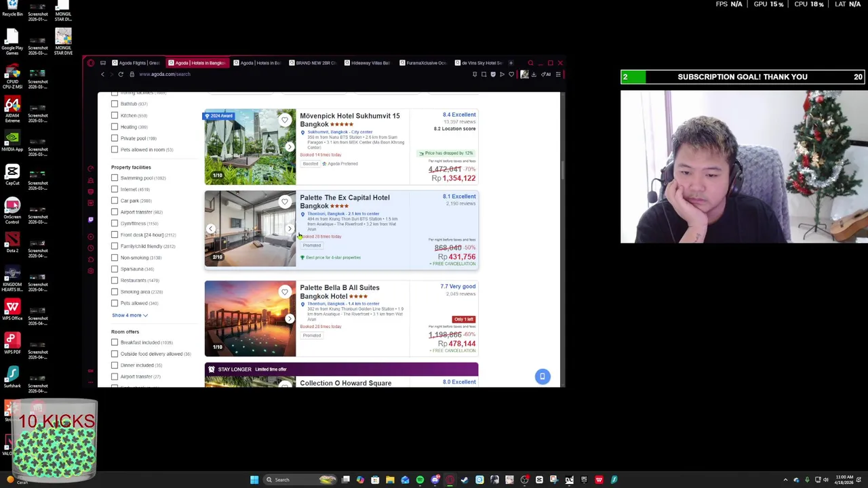
Task: Check the Restaurants filter
Action: click(x=115, y=281)
